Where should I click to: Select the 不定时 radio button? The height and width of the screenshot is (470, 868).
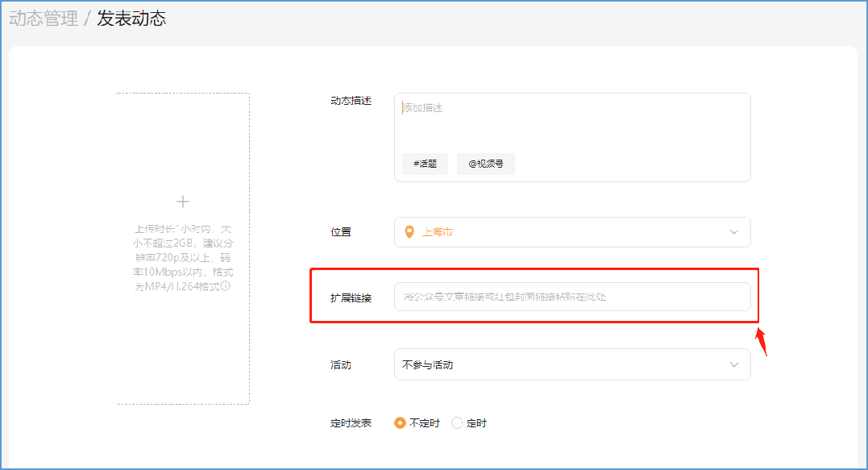[x=400, y=423]
